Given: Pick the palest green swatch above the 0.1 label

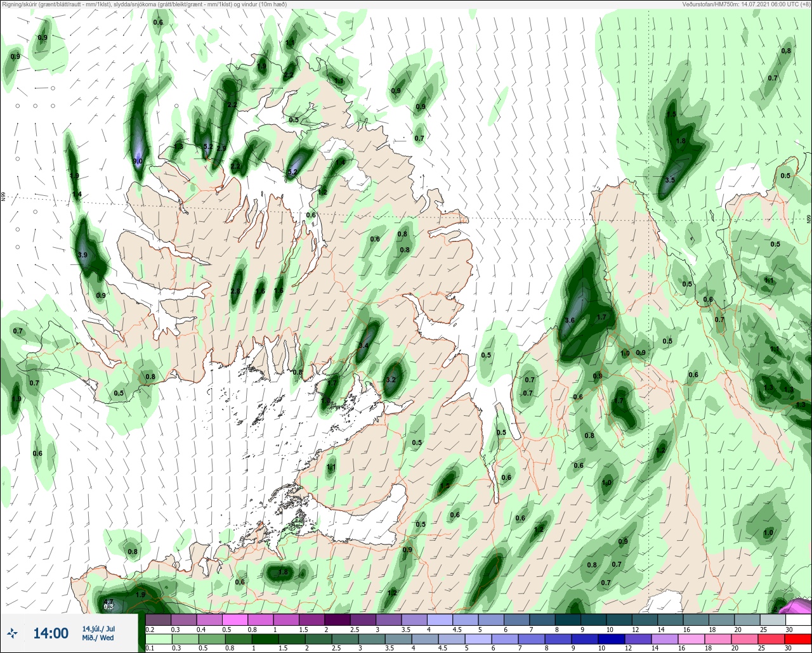Looking at the screenshot, I should [x=158, y=639].
